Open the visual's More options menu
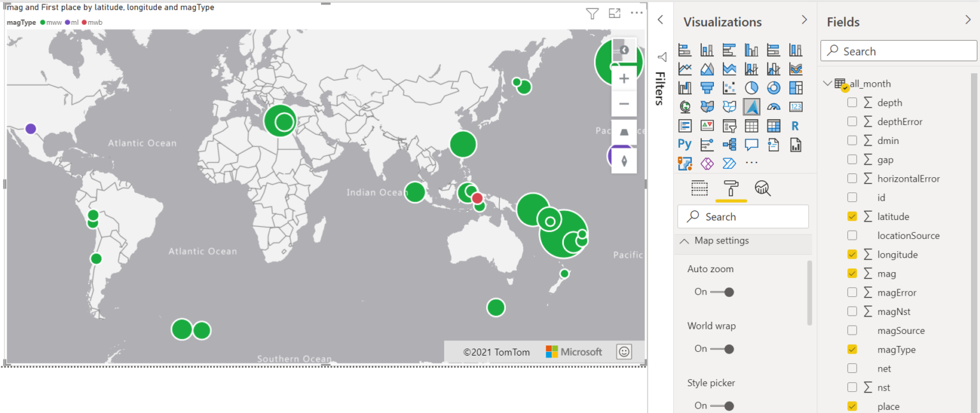The height and width of the screenshot is (413, 980). pos(636,13)
